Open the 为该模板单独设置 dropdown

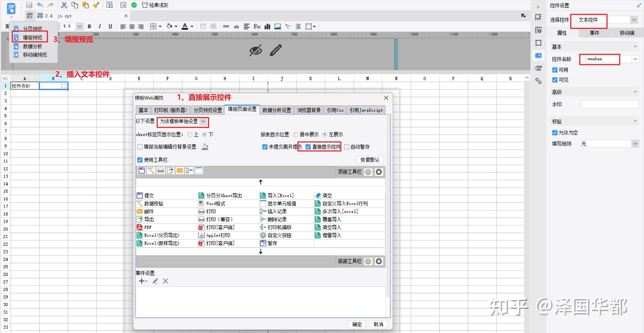203,121
